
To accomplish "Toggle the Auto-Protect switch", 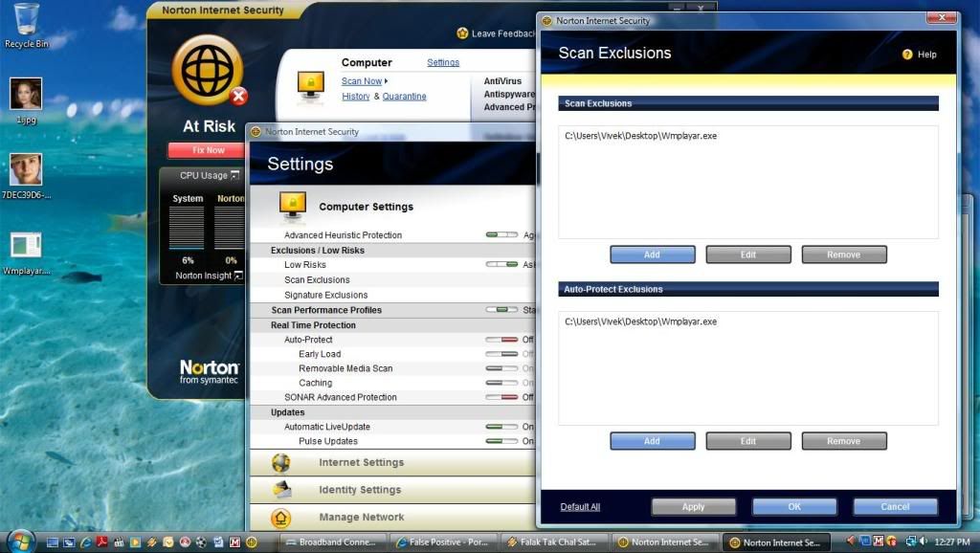I will tap(501, 340).
